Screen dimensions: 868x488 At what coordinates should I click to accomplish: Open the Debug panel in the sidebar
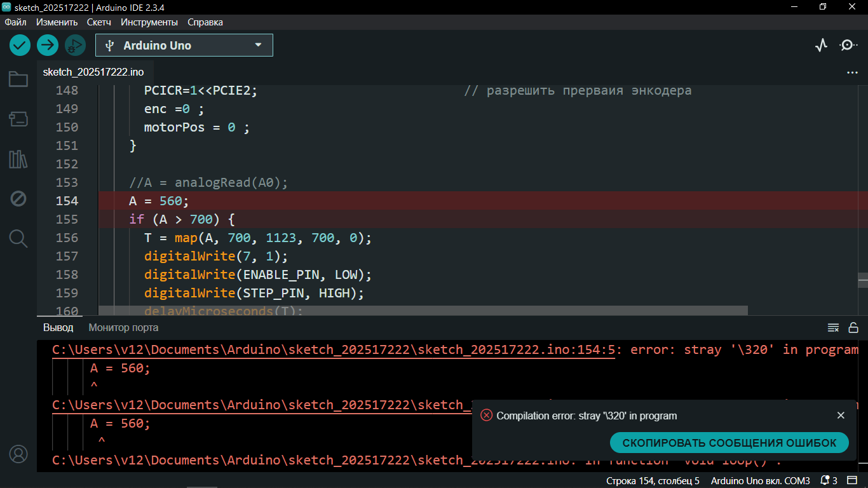(18, 199)
